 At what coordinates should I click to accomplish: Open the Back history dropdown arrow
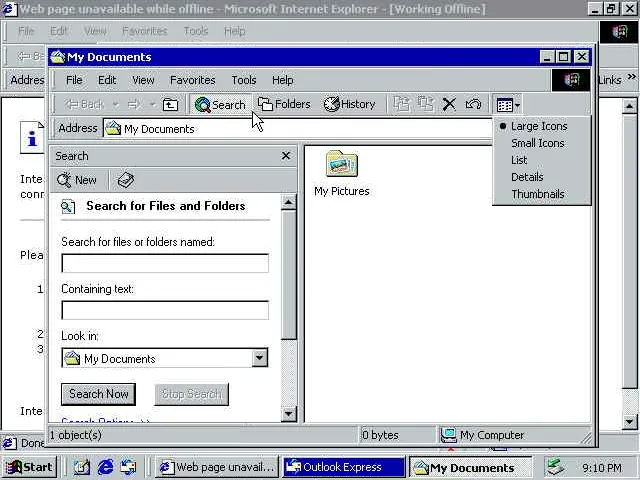116,104
